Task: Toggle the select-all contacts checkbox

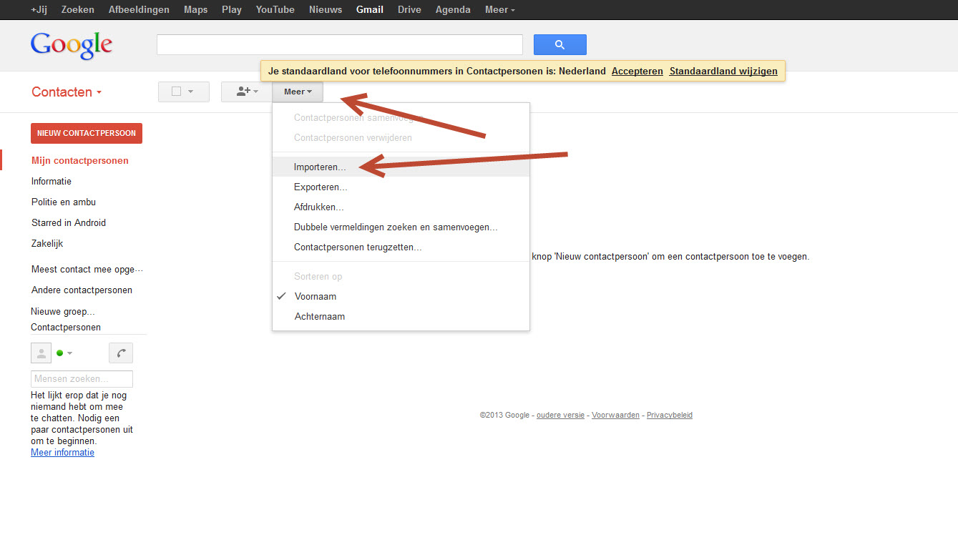Action: [x=176, y=92]
